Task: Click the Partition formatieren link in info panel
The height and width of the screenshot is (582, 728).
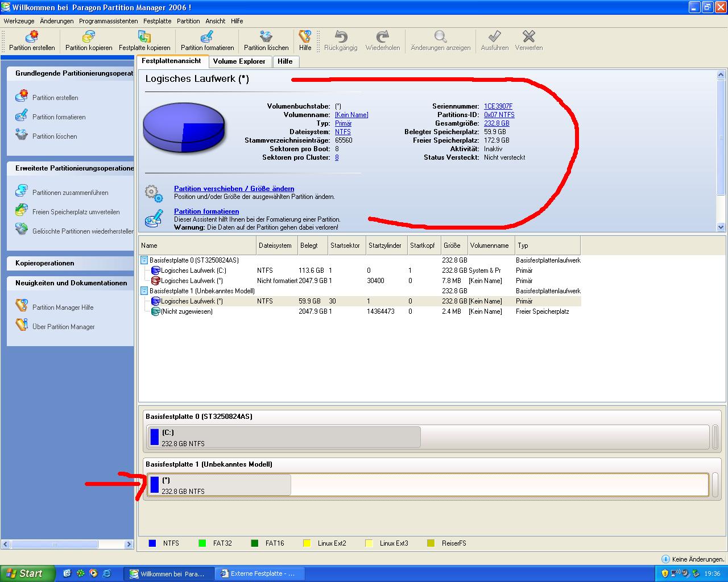Action: coord(206,211)
